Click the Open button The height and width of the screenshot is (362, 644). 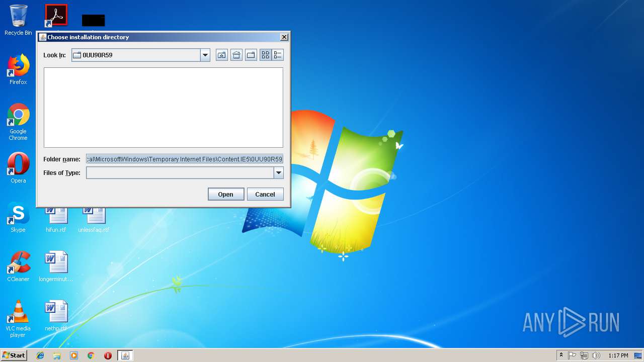(x=226, y=194)
